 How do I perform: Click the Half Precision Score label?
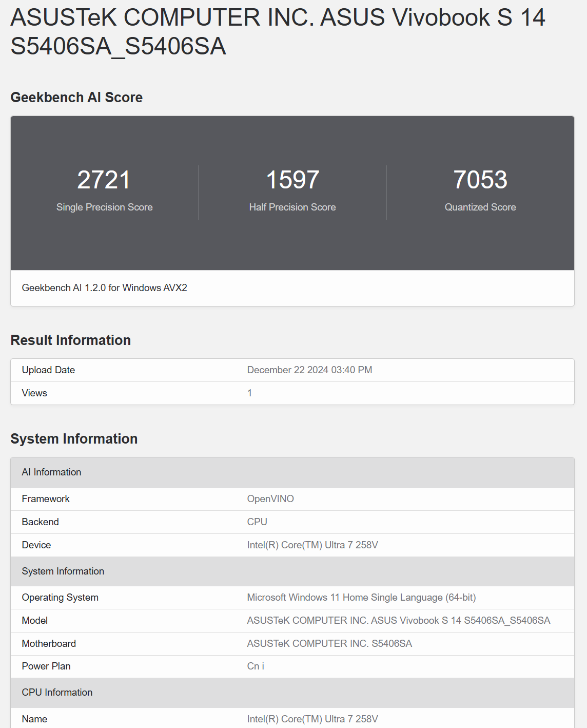(292, 207)
